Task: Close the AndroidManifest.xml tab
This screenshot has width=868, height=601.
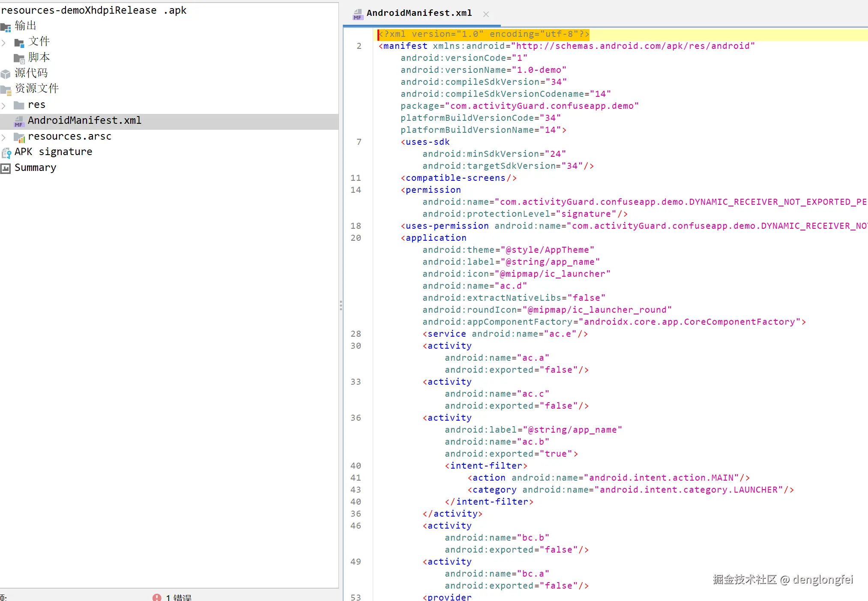Action: 486,14
